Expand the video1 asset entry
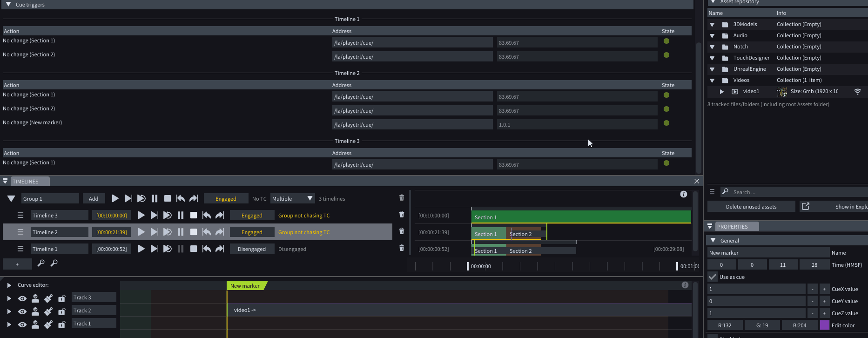Viewport: 868px width, 338px height. click(x=721, y=92)
